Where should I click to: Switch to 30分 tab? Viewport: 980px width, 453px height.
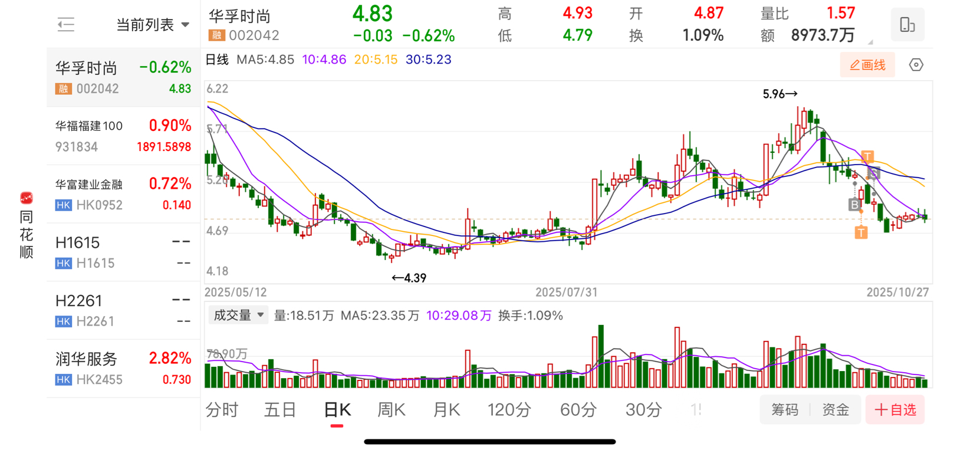coord(643,410)
